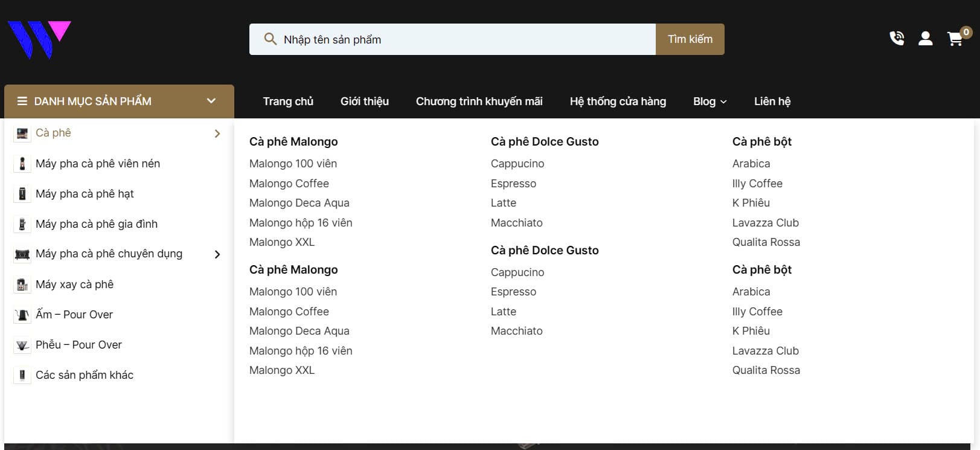
Task: Click the Máy xay cà phê product icon
Action: 22,284
